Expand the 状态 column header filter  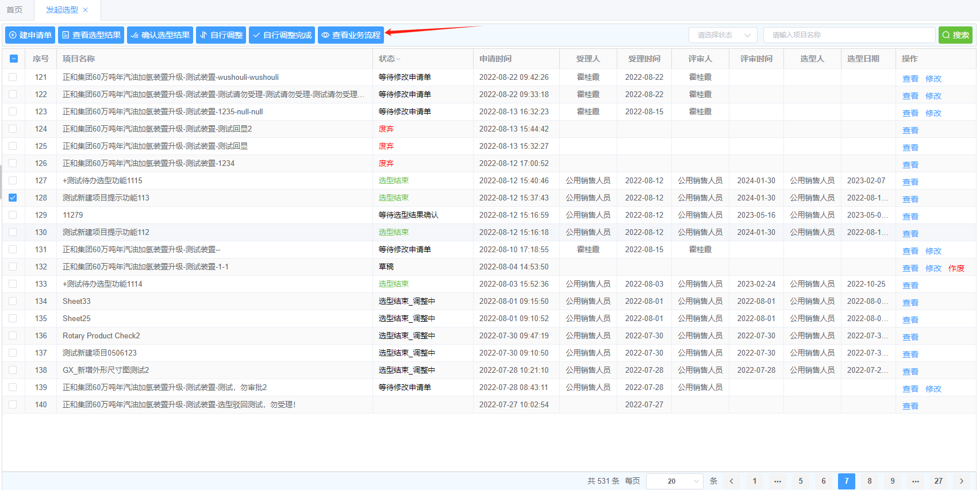(x=398, y=59)
